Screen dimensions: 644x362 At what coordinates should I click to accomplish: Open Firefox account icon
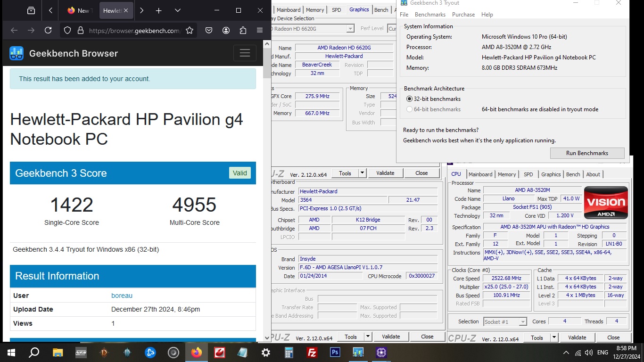[226, 31]
